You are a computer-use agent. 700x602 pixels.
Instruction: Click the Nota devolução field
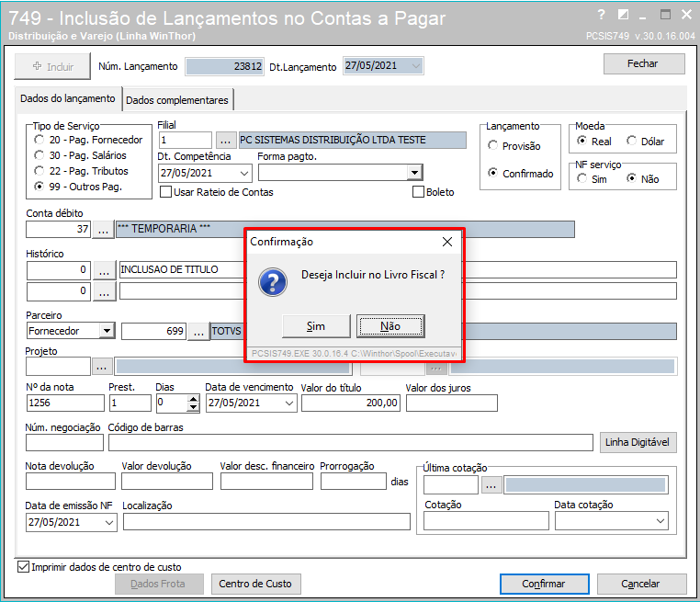(71, 482)
